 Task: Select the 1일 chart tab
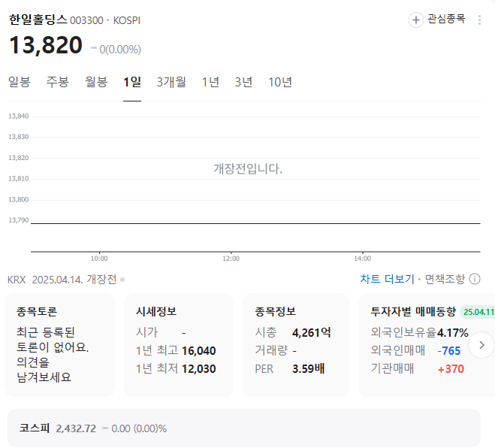click(132, 82)
